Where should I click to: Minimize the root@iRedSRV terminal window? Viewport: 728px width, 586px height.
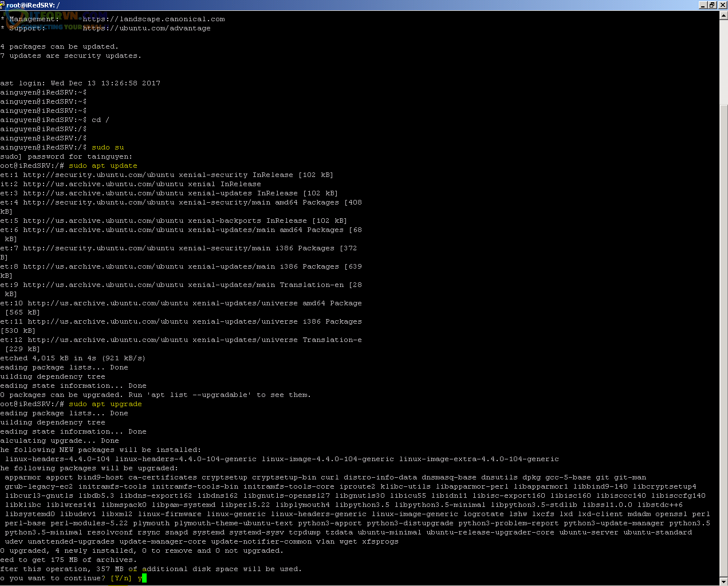(x=703, y=5)
